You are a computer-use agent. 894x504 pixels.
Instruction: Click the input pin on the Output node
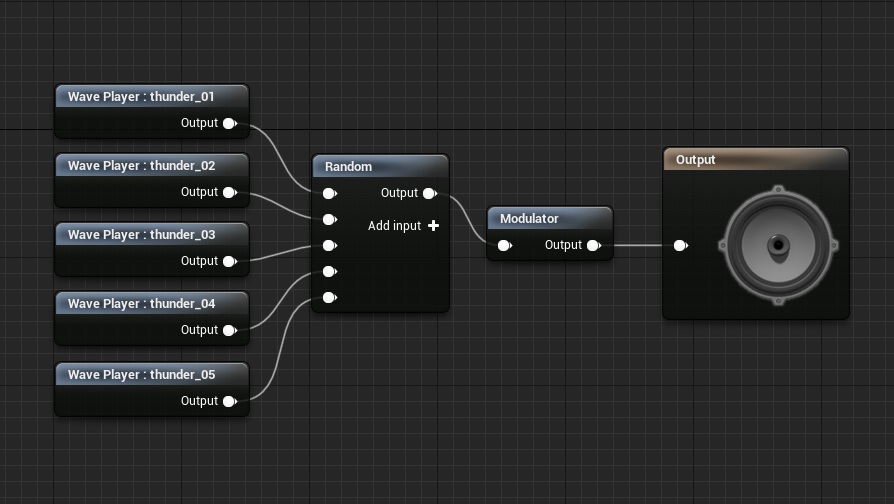[x=680, y=245]
